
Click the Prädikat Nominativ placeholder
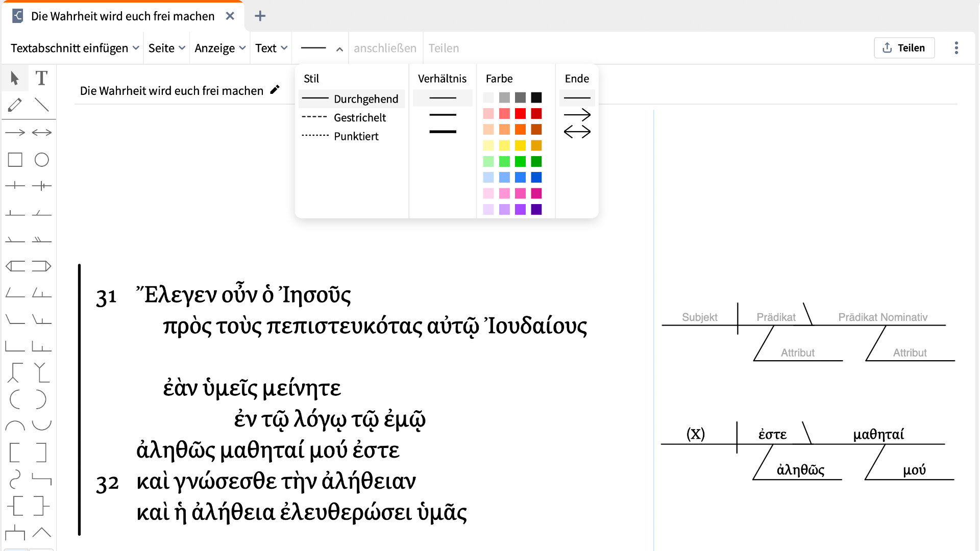tap(883, 317)
